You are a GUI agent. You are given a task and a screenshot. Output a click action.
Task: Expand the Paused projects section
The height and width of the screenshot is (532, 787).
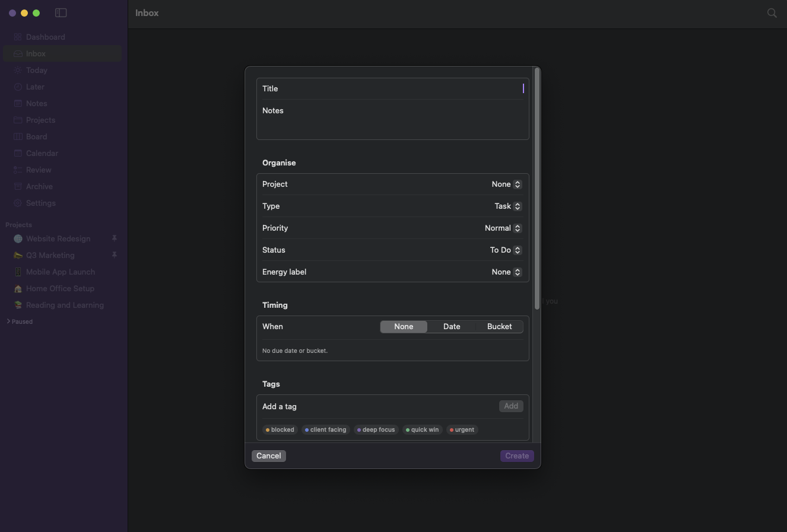point(20,321)
